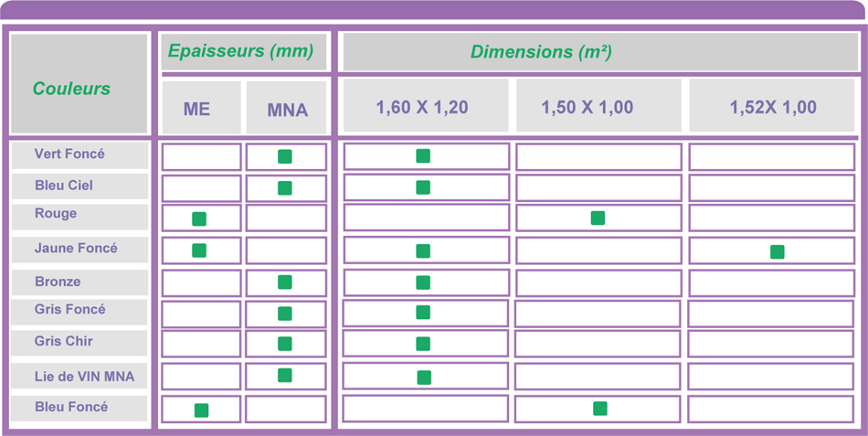Click the MNA column header

286,109
